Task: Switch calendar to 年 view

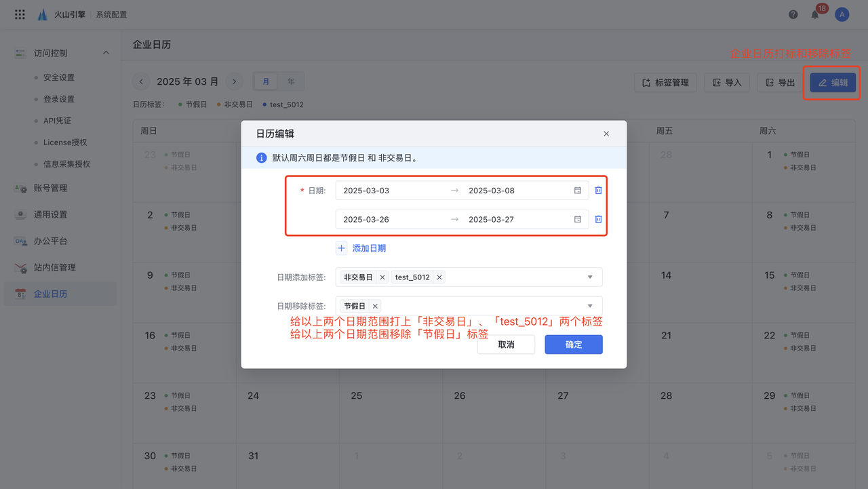Action: click(x=291, y=81)
